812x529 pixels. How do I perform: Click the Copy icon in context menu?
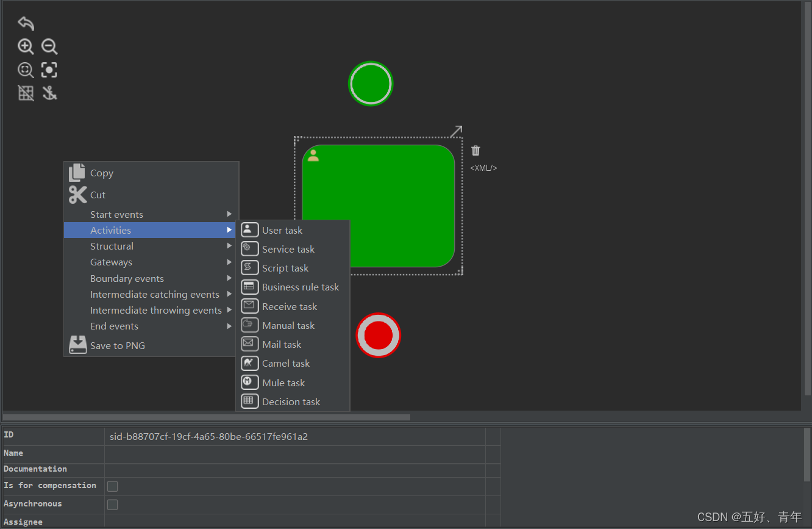77,173
